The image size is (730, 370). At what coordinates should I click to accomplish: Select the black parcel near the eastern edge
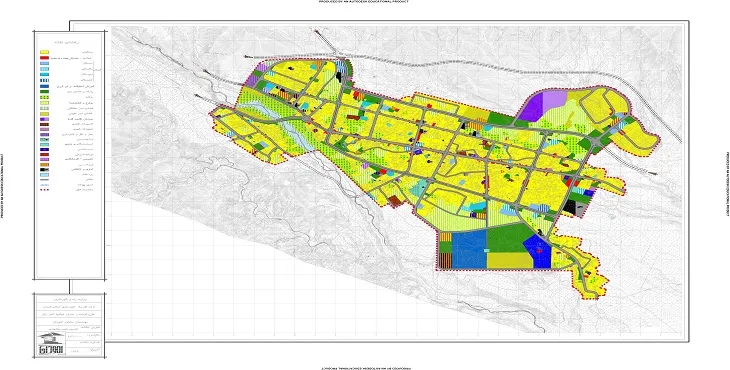coord(570,207)
